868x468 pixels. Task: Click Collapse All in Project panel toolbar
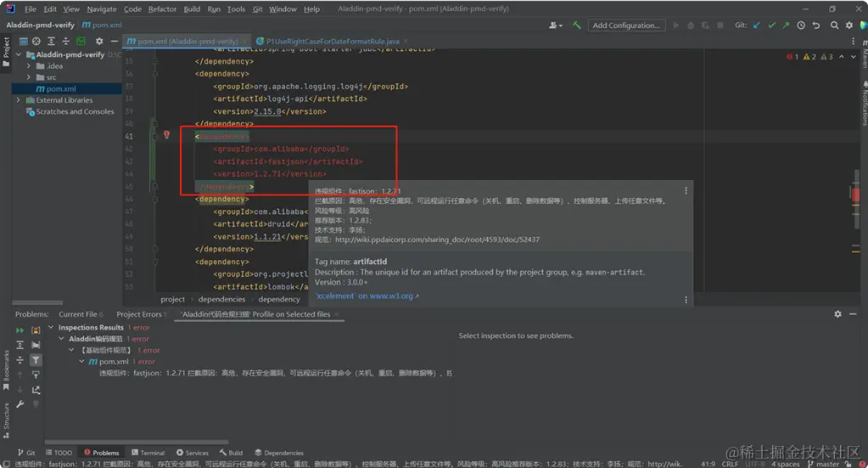pos(66,41)
